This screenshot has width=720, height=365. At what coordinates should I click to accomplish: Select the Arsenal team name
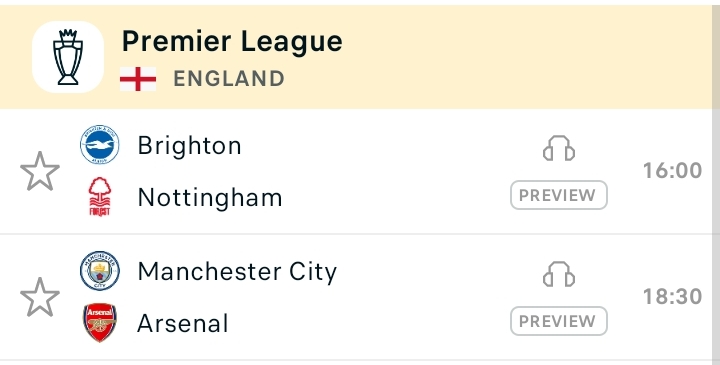click(183, 323)
